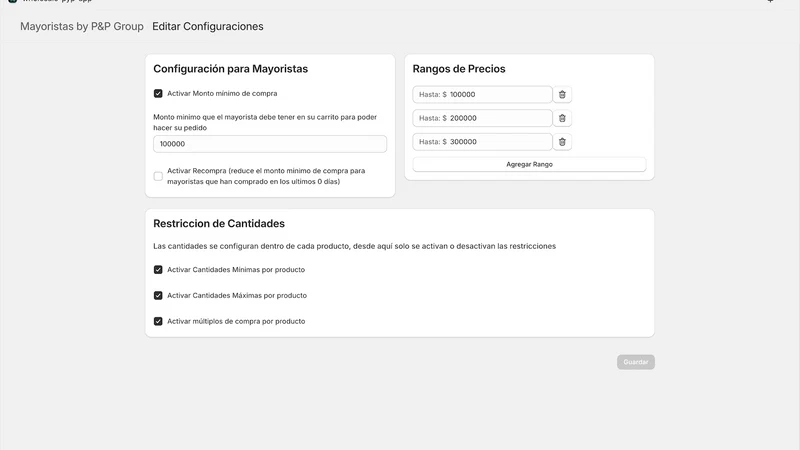
Task: Toggle Activar Monto mínimo de compra checkbox
Action: tap(158, 93)
